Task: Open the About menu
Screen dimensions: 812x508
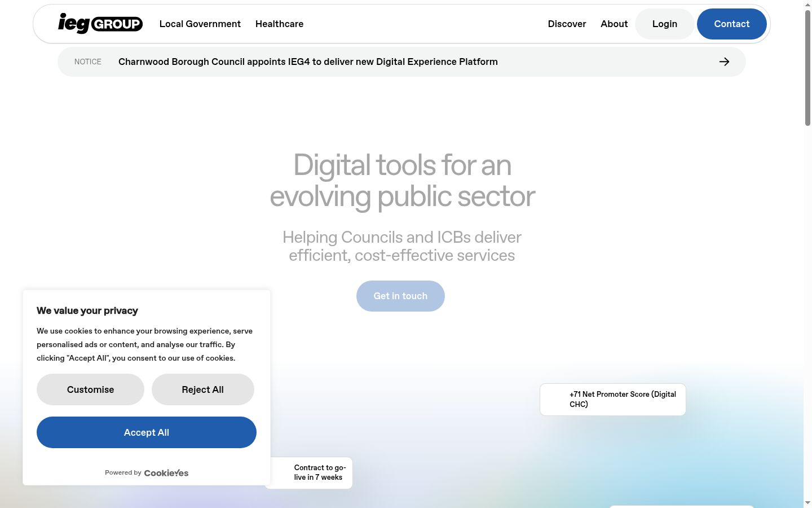Action: pyautogui.click(x=614, y=24)
